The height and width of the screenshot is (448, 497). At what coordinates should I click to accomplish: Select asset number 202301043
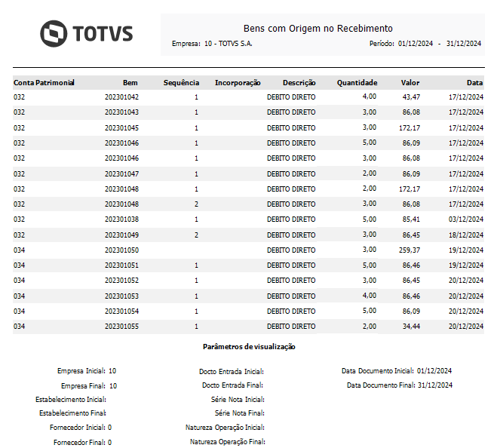(121, 112)
